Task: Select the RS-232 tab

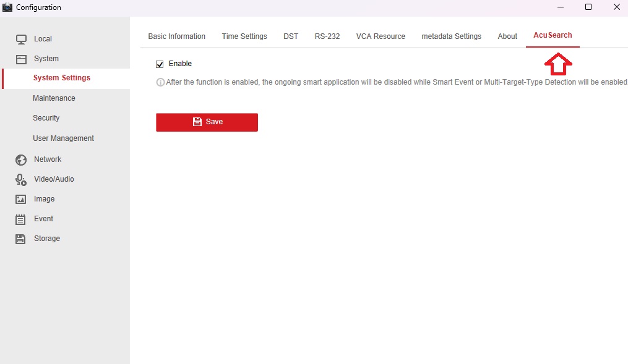Action: tap(327, 36)
